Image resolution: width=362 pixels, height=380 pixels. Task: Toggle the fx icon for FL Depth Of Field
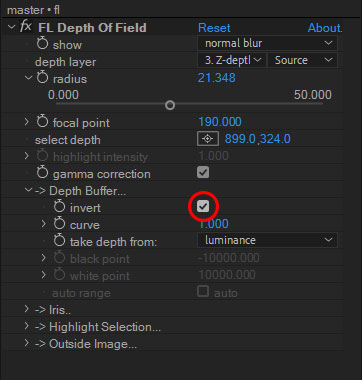point(26,27)
